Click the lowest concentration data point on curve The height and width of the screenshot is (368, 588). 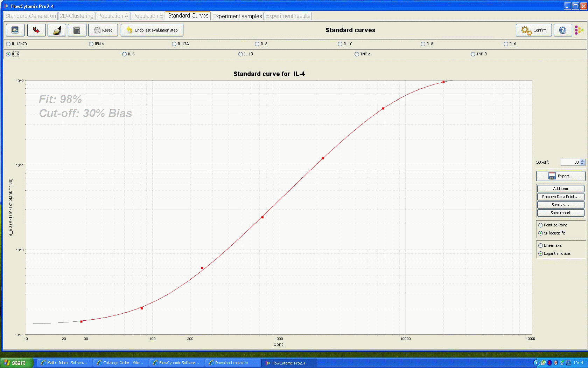pos(81,321)
